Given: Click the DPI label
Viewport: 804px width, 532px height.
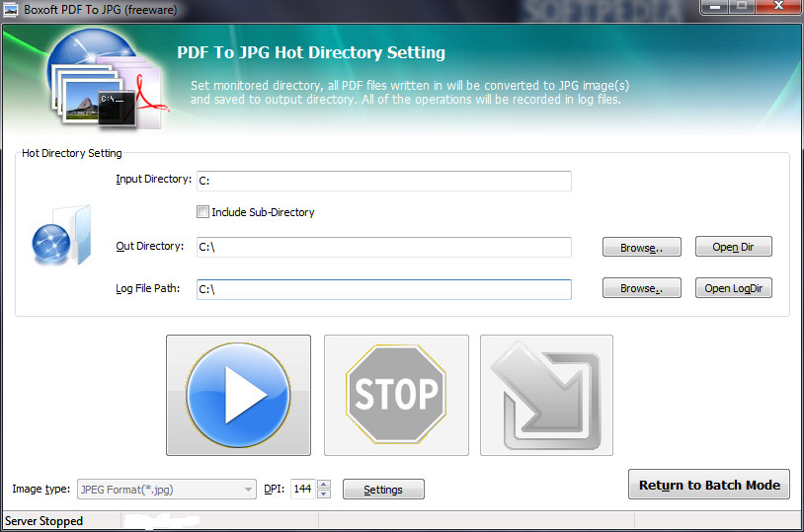Looking at the screenshot, I should (274, 489).
